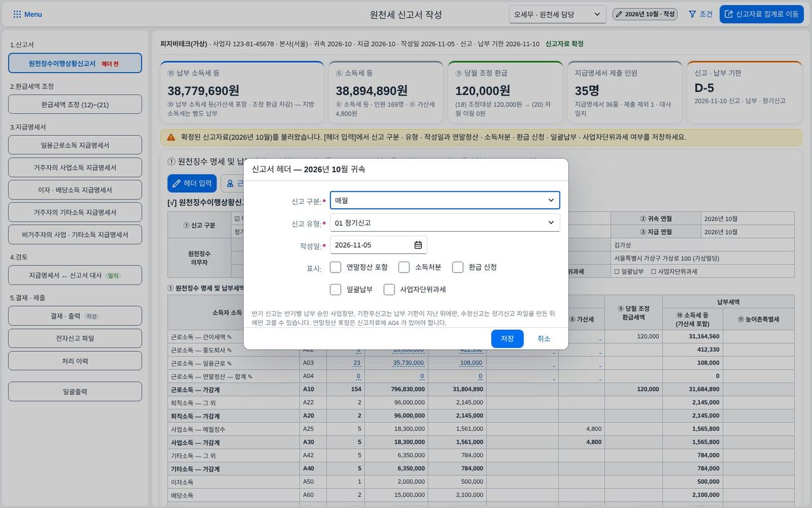Click the pencil icon in 헤더 입력 button

176,184
